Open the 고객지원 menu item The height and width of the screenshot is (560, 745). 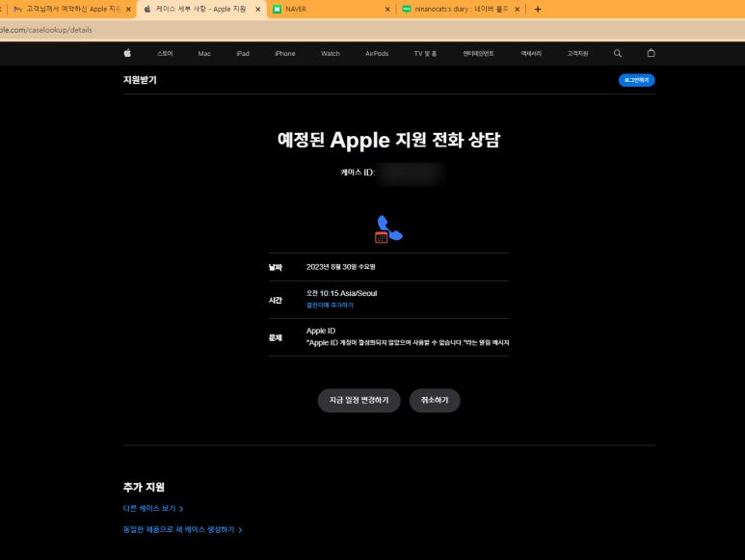click(x=577, y=53)
